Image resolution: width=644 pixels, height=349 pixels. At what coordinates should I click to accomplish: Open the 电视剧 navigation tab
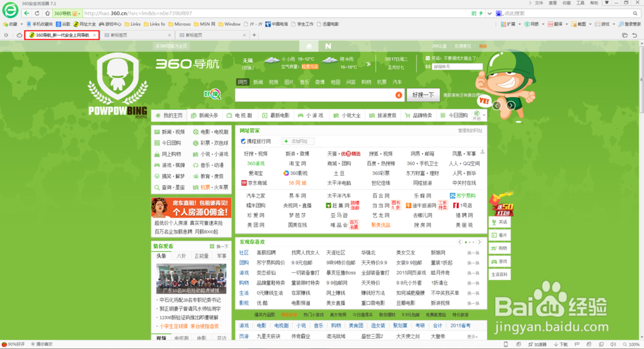tap(240, 116)
